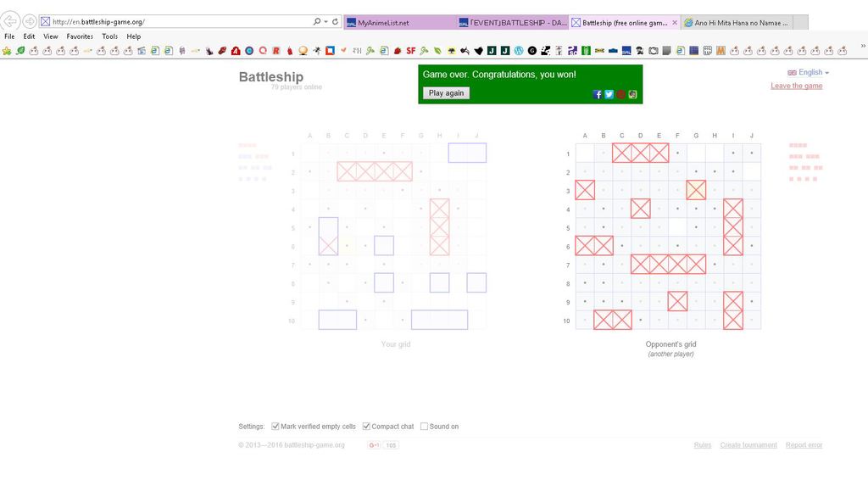This screenshot has height=480, width=868.
Task: Open the blue square-outline bookmark
Action: point(330,51)
